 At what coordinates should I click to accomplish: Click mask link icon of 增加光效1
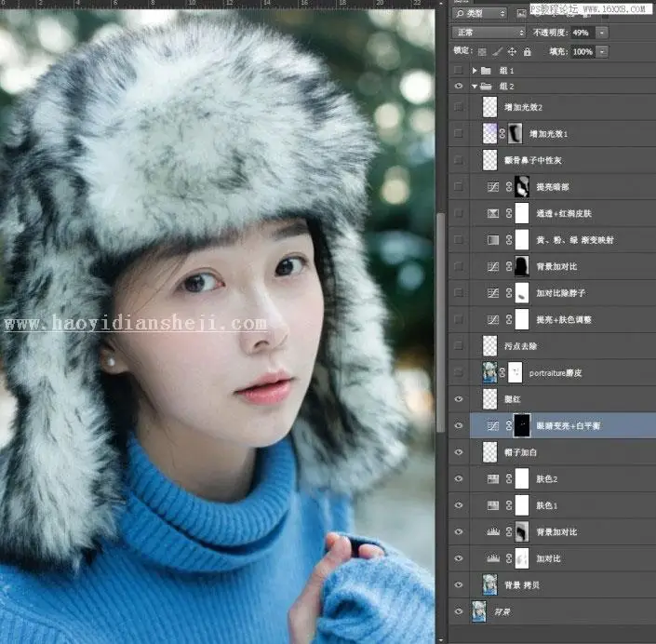click(502, 134)
